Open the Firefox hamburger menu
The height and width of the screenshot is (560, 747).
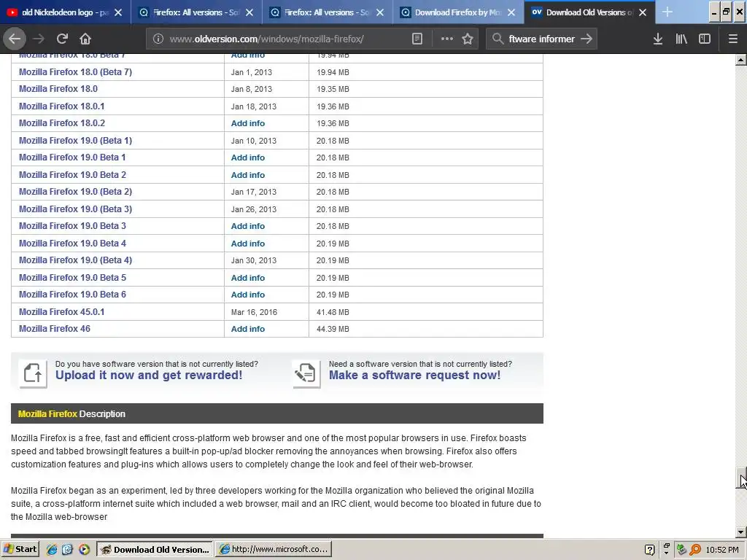[732, 39]
